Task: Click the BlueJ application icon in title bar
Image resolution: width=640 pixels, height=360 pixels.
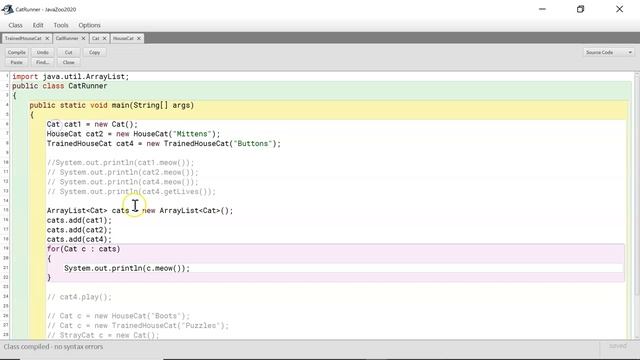Action: pyautogui.click(x=7, y=9)
